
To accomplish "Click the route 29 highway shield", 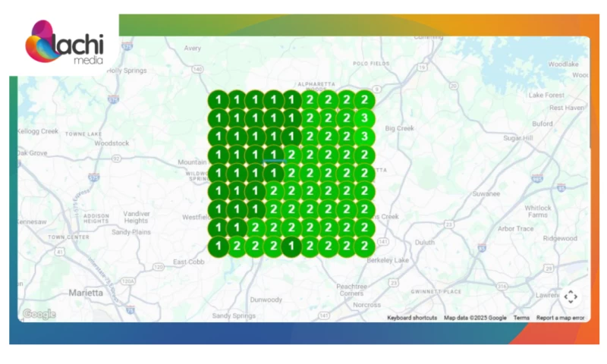I will 548,268.
